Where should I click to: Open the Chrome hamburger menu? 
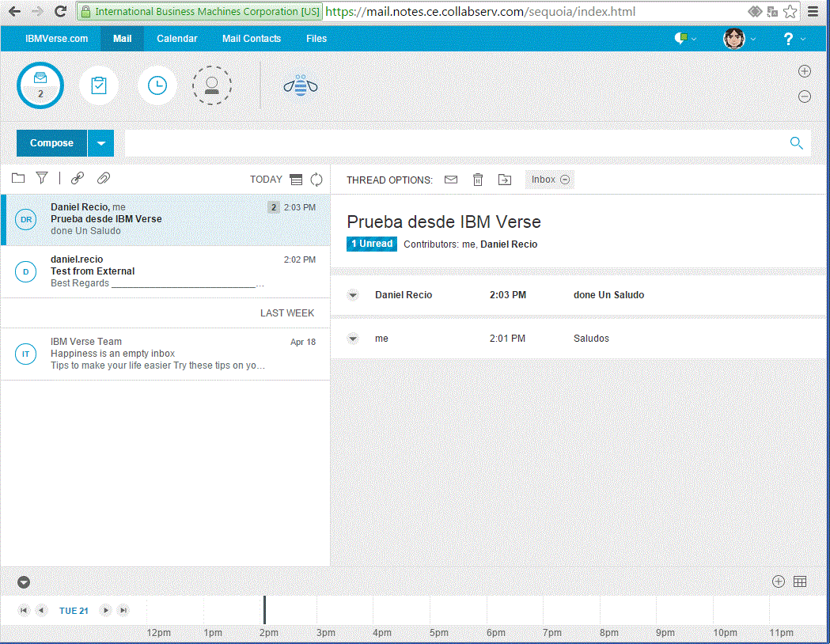point(813,12)
